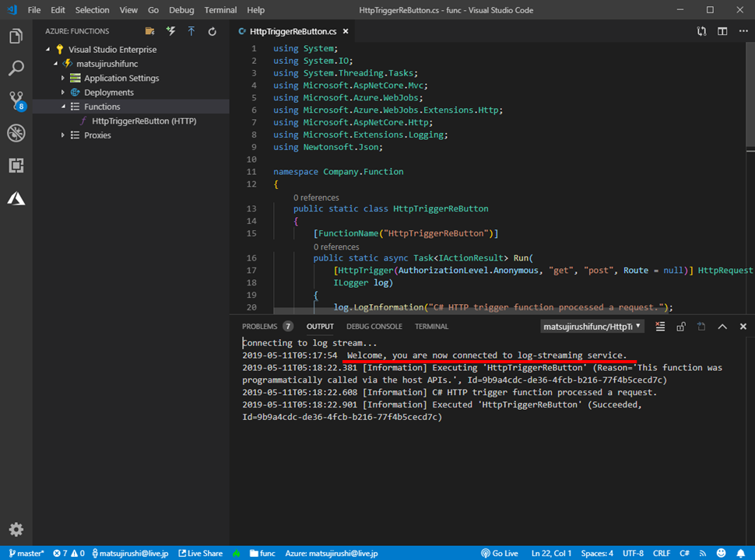Click Azure: matsujirushi@live.jp status item

(332, 553)
